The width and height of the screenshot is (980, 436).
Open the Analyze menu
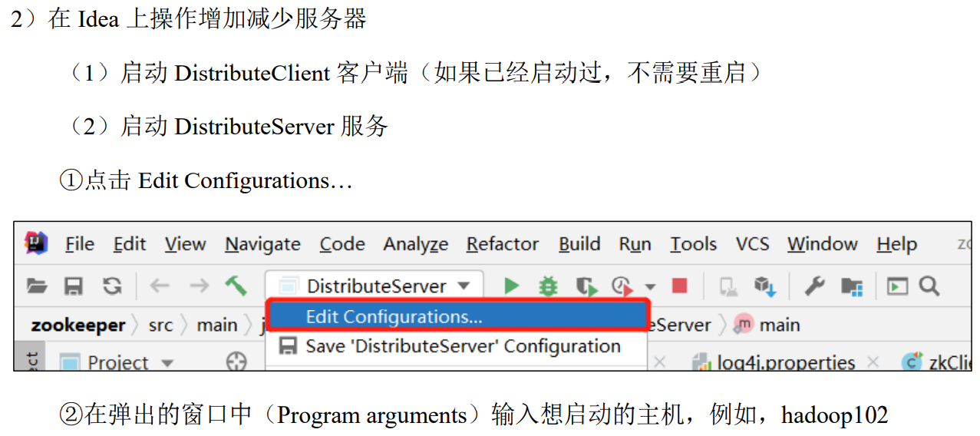pos(416,244)
